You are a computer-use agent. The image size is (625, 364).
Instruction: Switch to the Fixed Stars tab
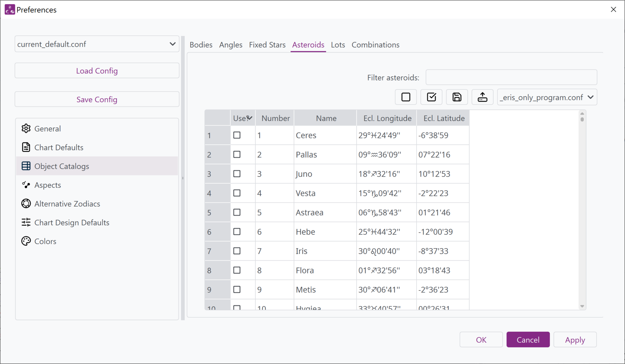pyautogui.click(x=267, y=45)
